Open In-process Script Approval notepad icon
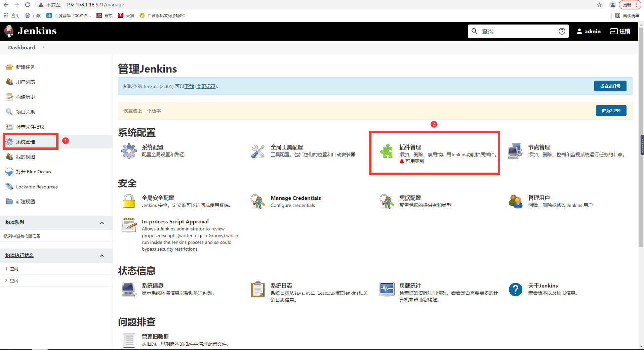The height and width of the screenshot is (350, 644). (129, 225)
